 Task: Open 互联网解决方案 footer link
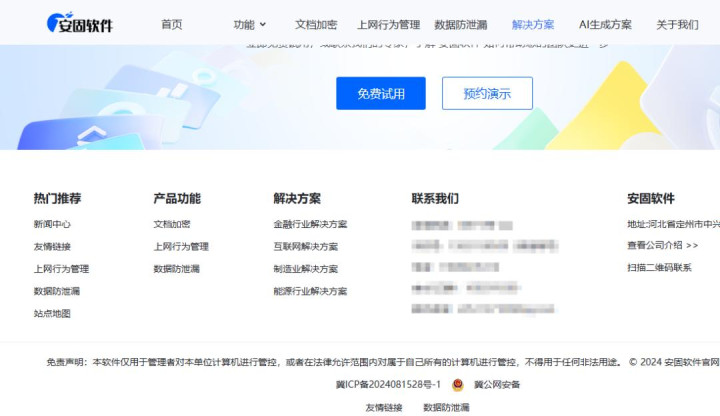pos(305,246)
